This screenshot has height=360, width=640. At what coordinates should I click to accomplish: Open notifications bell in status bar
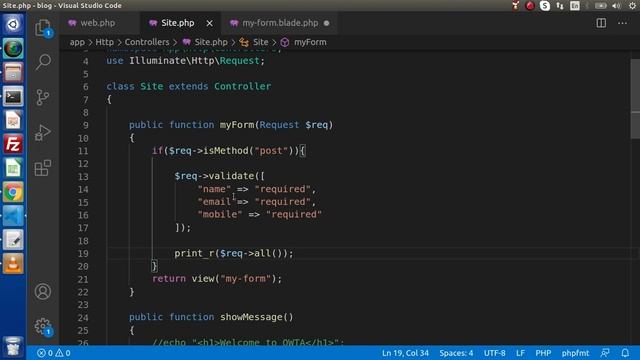pyautogui.click(x=625, y=353)
